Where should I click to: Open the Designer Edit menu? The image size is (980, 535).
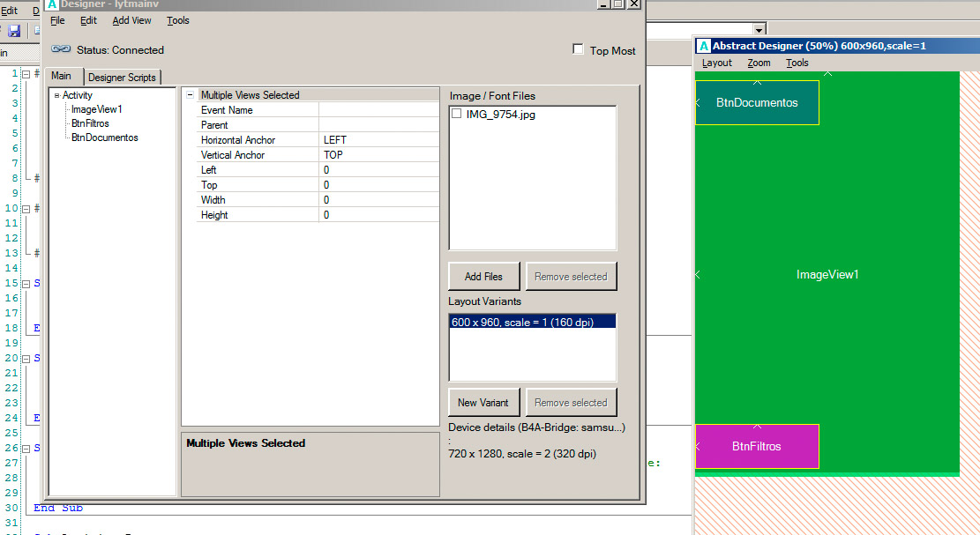[88, 20]
